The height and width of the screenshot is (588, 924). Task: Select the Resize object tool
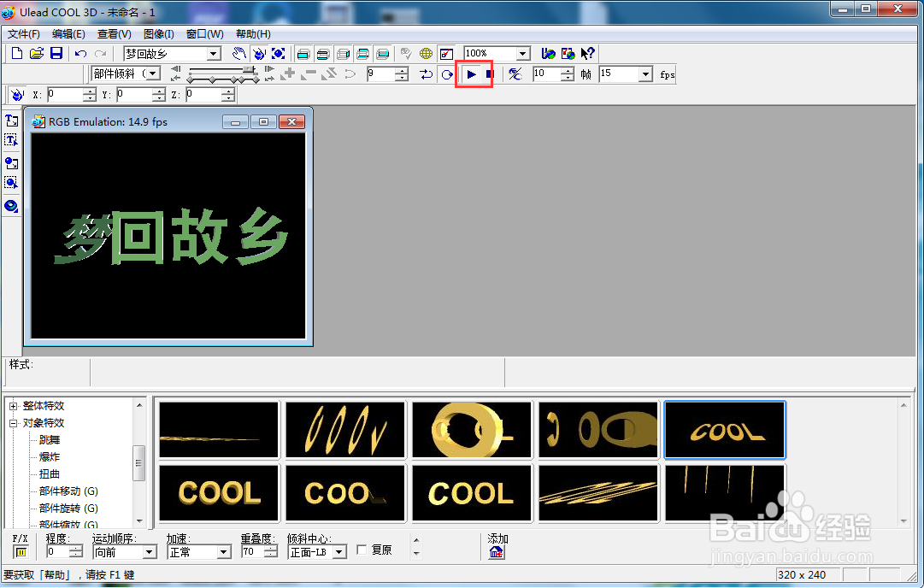278,54
